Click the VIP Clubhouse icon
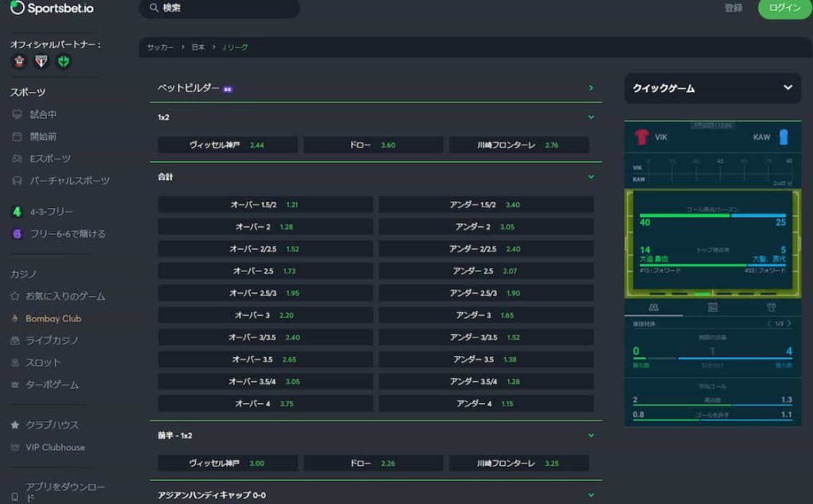The width and height of the screenshot is (813, 504). (x=15, y=447)
